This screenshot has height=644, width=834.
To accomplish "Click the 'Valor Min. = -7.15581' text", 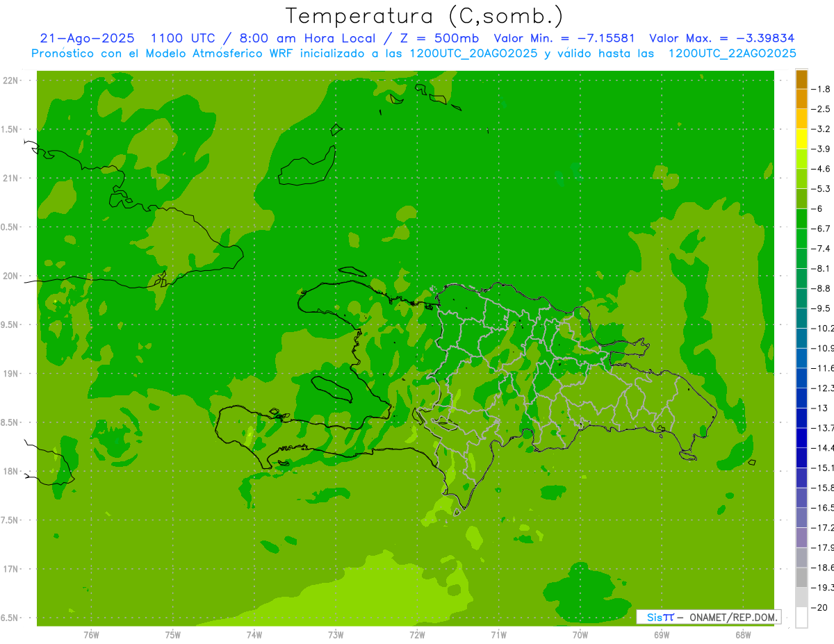I will pyautogui.click(x=564, y=38).
